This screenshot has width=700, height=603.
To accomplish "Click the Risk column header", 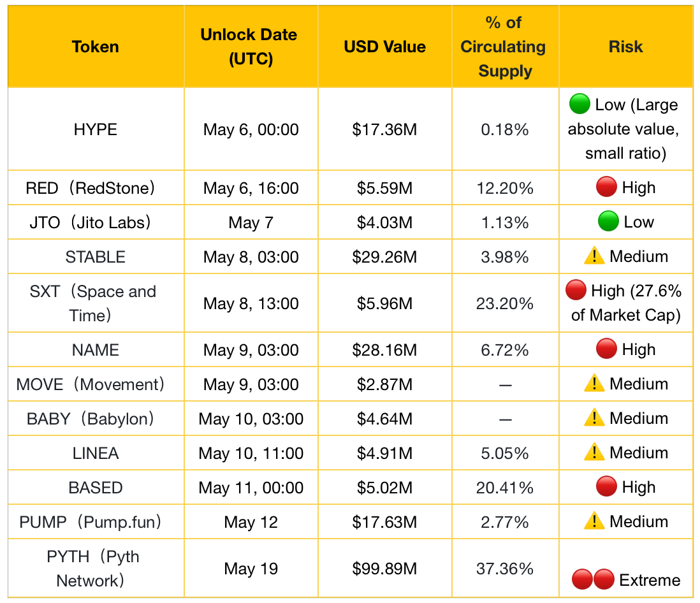I will click(x=626, y=47).
